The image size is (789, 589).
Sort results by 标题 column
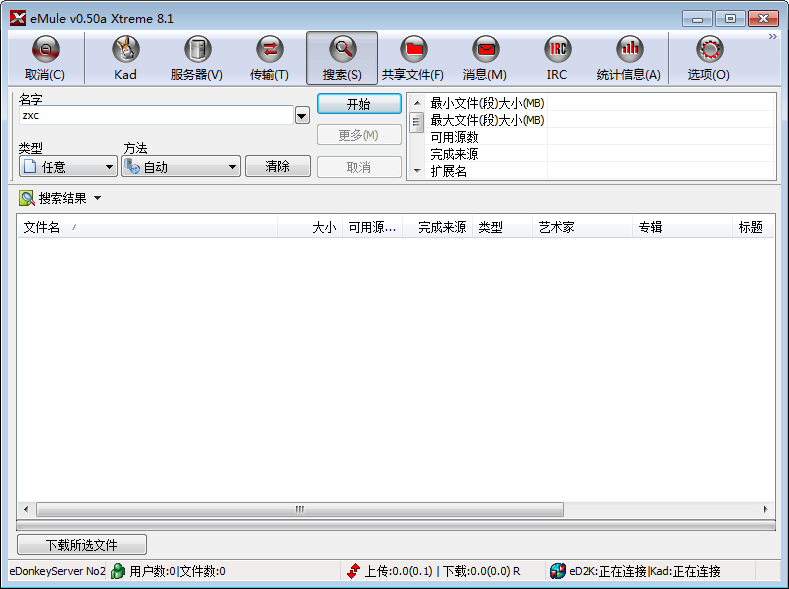click(753, 227)
